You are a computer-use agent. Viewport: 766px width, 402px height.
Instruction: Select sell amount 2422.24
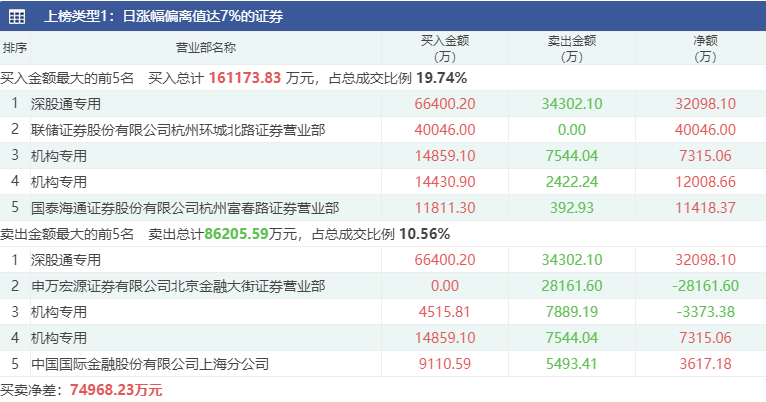[x=572, y=182]
